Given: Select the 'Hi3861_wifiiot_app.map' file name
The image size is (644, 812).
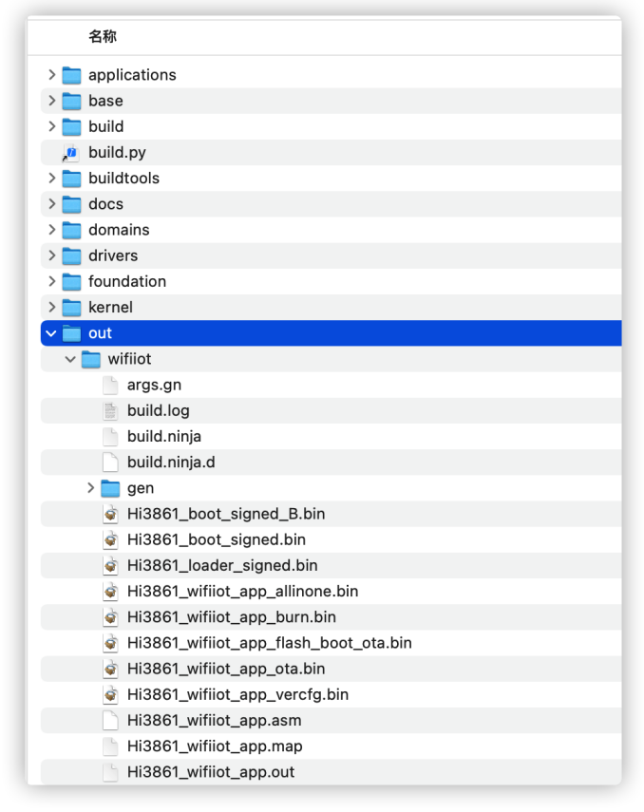Looking at the screenshot, I should click(x=215, y=746).
